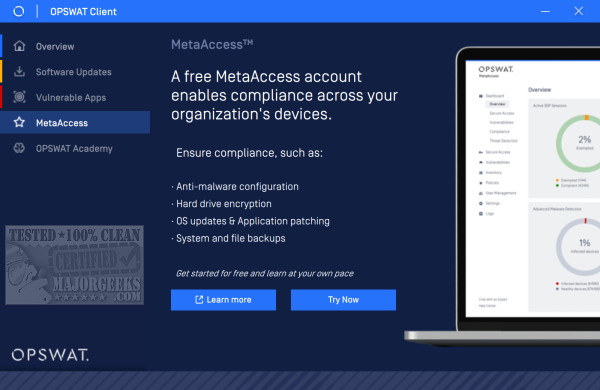Open OPSWAT Academy

[x=75, y=148]
